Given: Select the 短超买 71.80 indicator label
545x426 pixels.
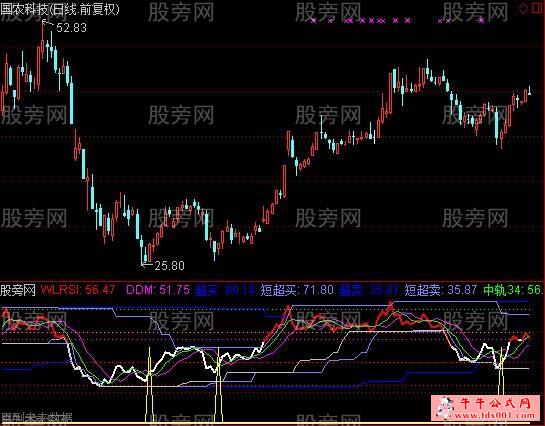Looking at the screenshot, I should pyautogui.click(x=297, y=290).
